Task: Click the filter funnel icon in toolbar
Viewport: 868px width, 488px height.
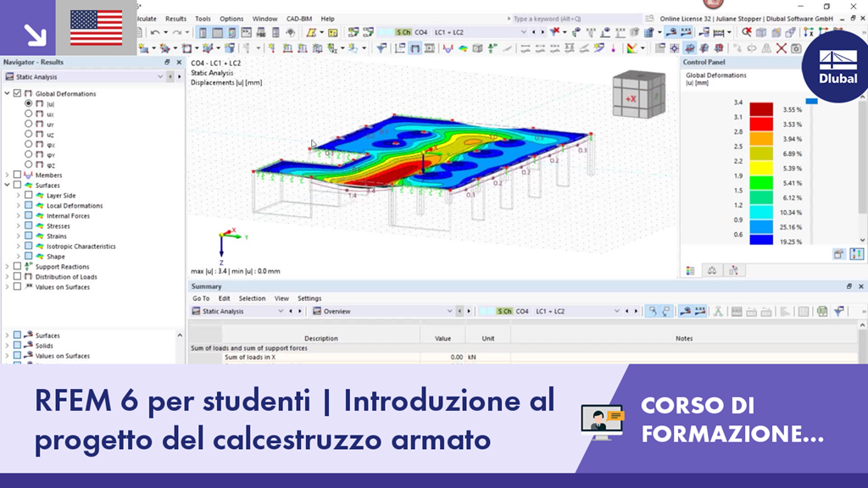Action: point(381,48)
